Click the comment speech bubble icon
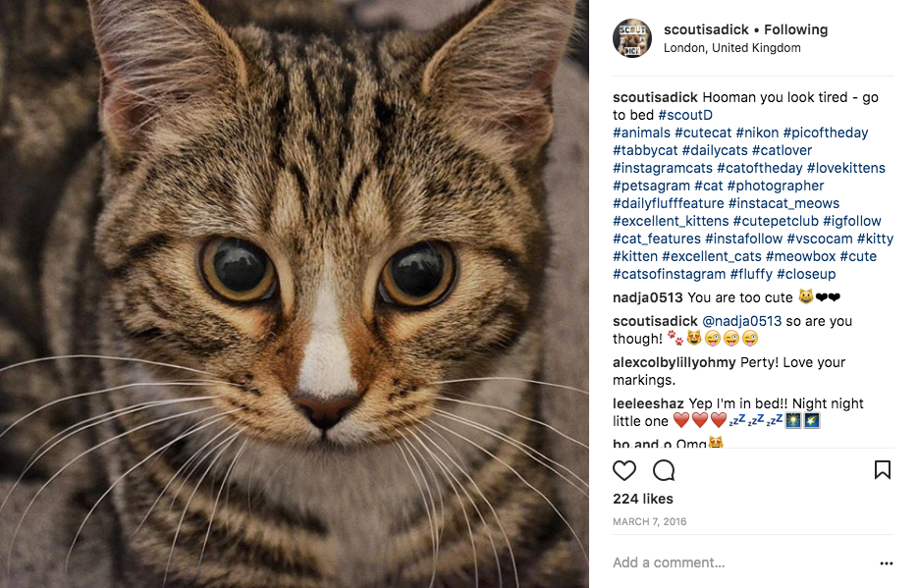 click(x=664, y=470)
